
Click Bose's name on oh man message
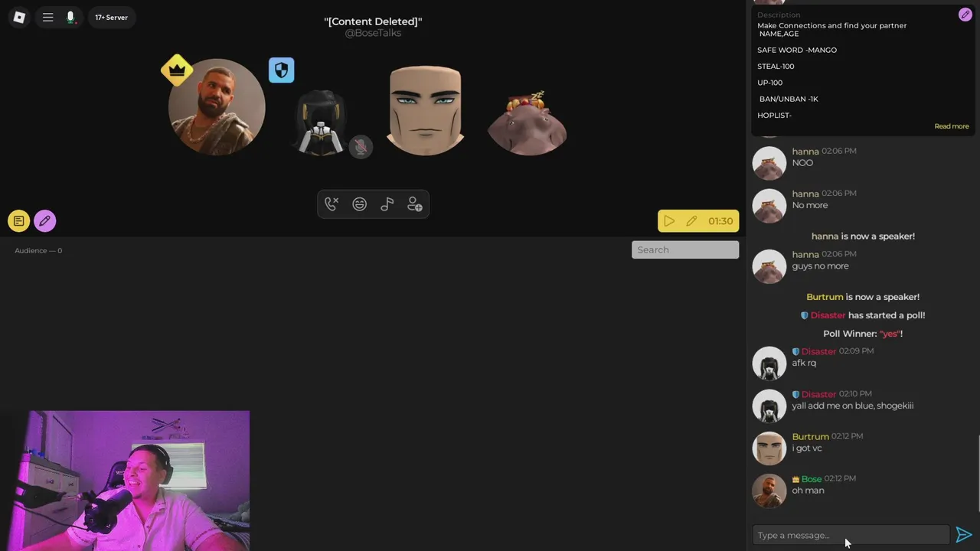[812, 479]
